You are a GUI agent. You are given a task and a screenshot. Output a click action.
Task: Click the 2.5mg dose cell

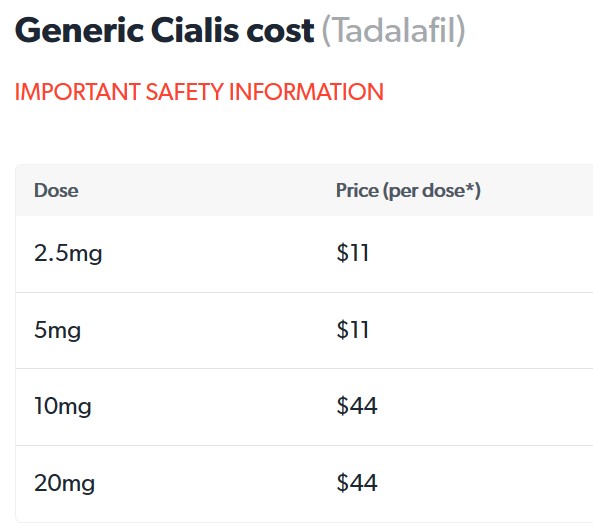click(x=68, y=253)
